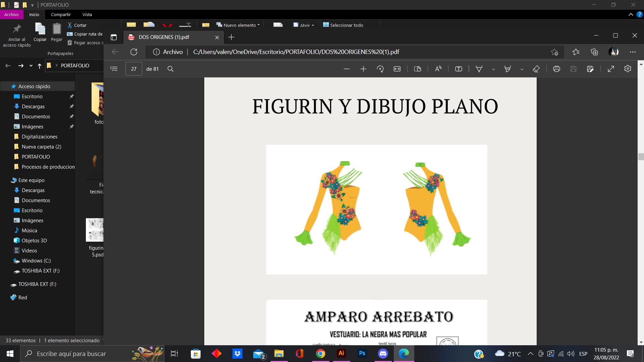Click the PDF search magnifier icon

tap(170, 69)
